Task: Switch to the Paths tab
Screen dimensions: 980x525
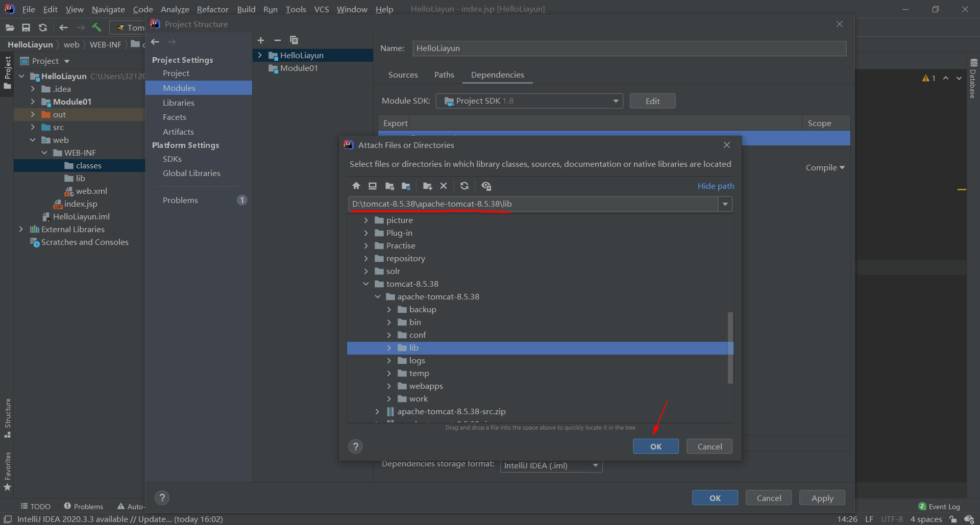Action: click(x=444, y=75)
